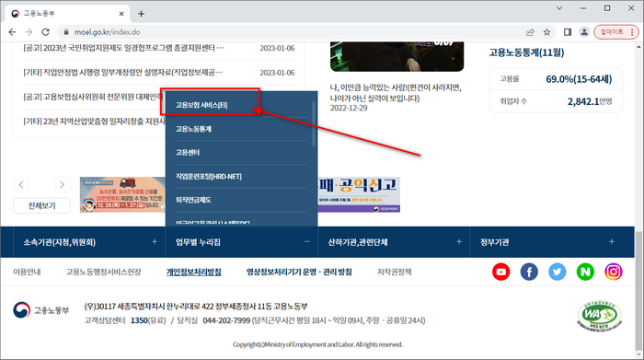Open 영상정보처리기기 운영·관리 방침 link
644x360 pixels.
299,272
